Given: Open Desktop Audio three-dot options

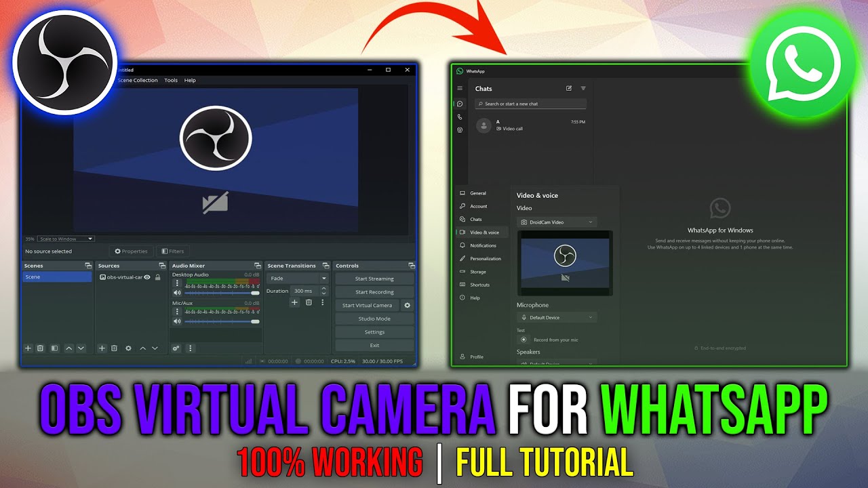Looking at the screenshot, I should pos(177,283).
